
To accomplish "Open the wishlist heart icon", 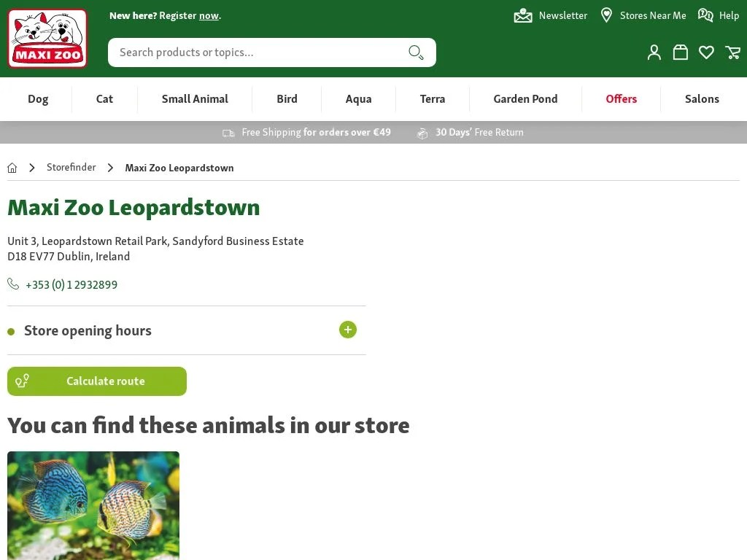I will (x=706, y=52).
